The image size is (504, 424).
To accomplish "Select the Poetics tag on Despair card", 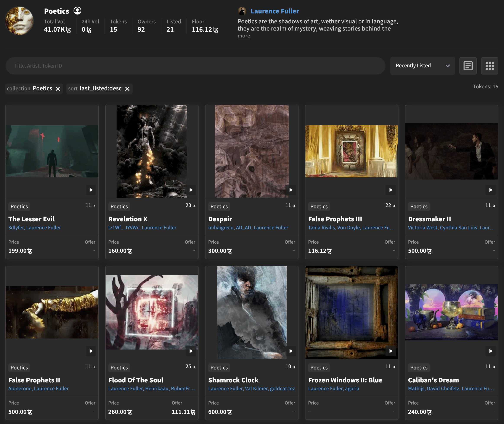I will coord(219,206).
